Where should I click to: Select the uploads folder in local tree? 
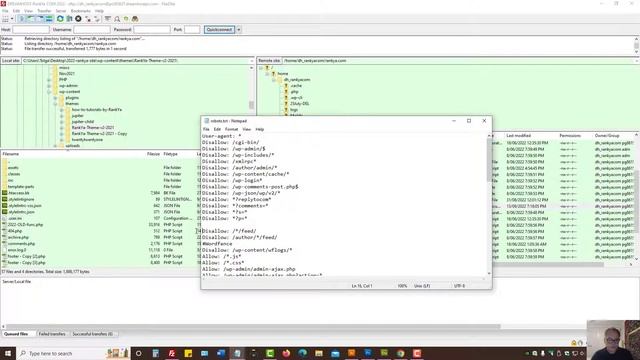(72, 145)
